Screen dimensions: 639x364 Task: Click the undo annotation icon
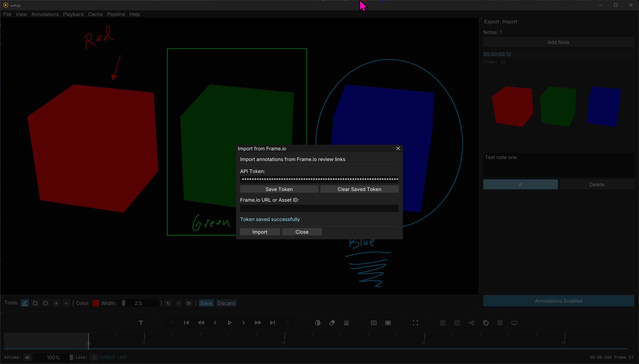[168, 303]
